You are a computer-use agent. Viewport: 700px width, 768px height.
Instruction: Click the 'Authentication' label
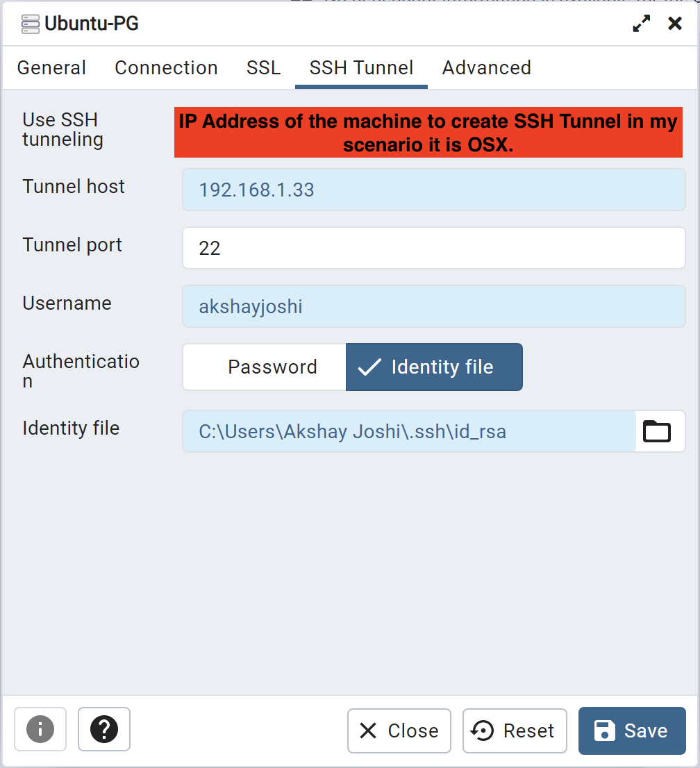click(x=81, y=372)
